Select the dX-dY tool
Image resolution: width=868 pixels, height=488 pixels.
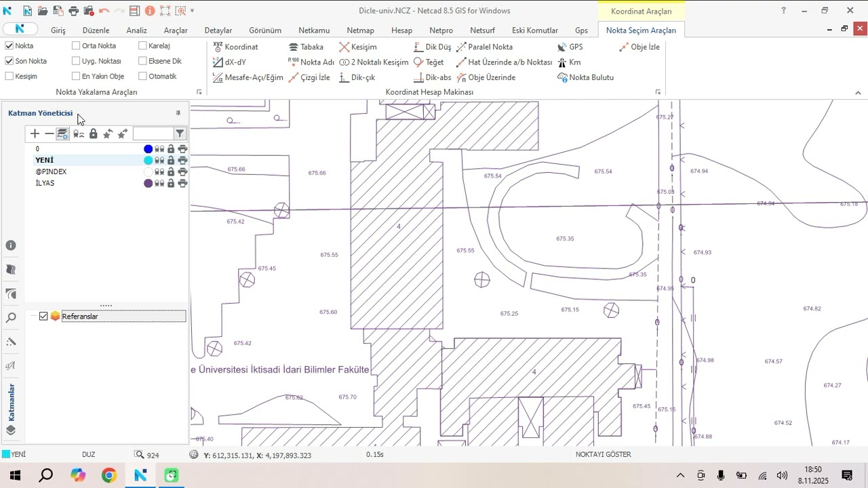[x=229, y=62]
